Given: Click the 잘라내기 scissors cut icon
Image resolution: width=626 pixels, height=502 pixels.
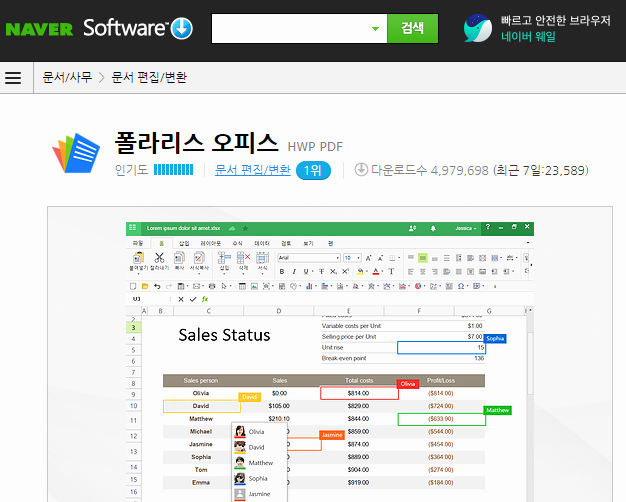Looking at the screenshot, I should [159, 258].
